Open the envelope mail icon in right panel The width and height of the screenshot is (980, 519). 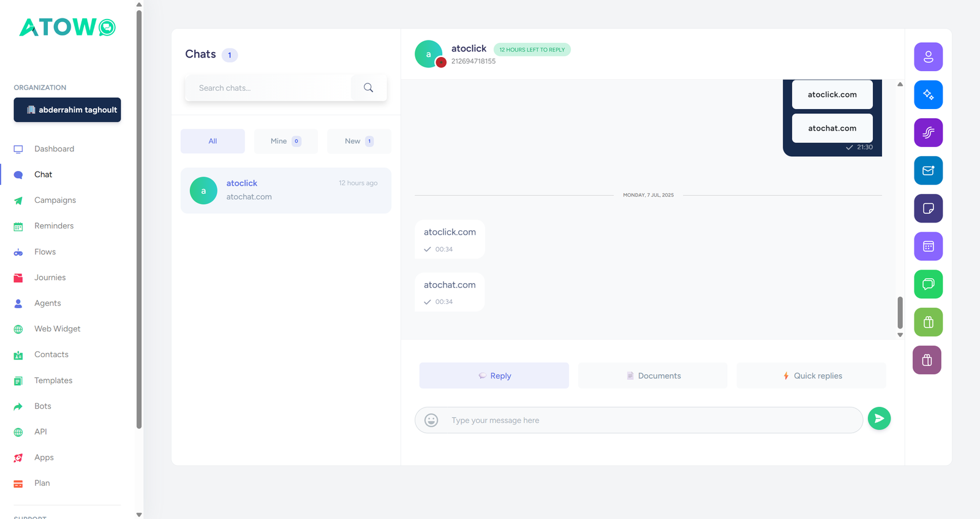(928, 171)
